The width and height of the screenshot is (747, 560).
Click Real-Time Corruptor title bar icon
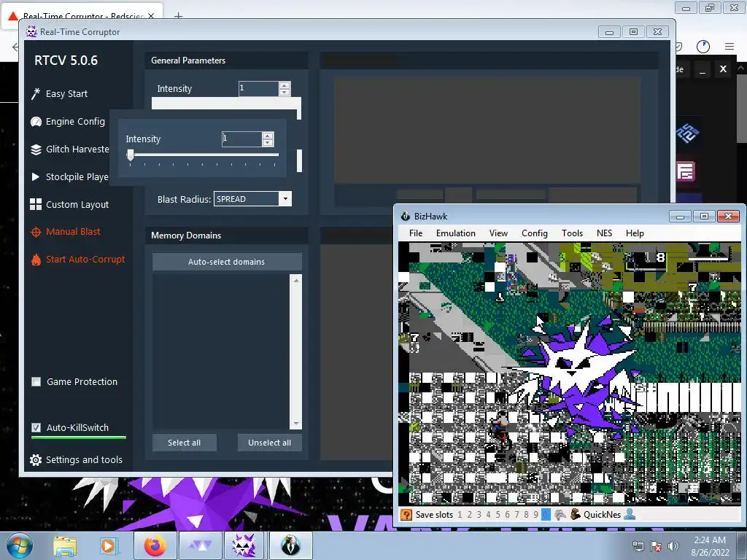31,32
